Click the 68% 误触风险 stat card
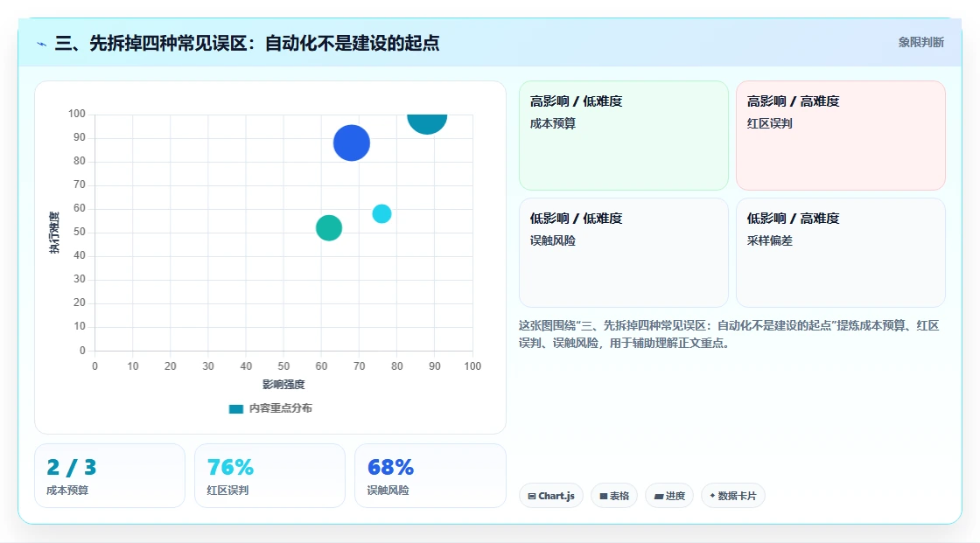980x543 pixels. pyautogui.click(x=430, y=476)
